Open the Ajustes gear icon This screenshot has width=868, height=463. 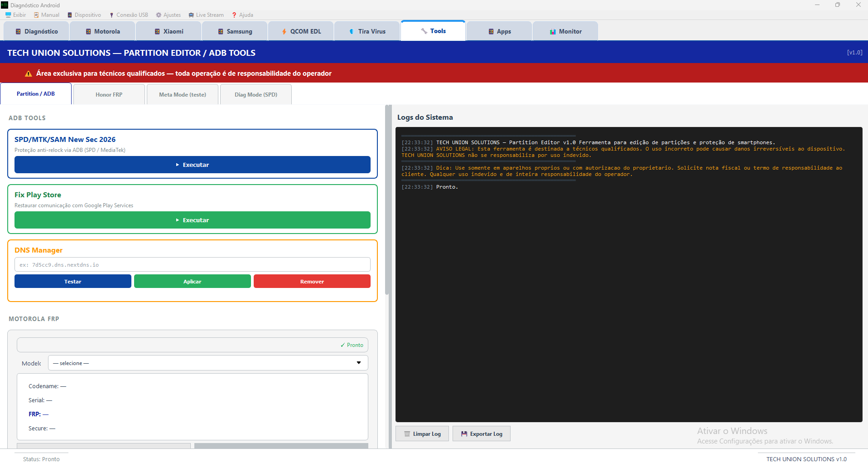159,15
